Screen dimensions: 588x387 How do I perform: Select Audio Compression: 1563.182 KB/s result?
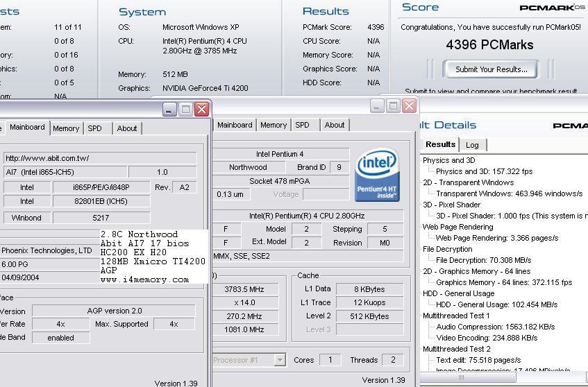click(496, 327)
